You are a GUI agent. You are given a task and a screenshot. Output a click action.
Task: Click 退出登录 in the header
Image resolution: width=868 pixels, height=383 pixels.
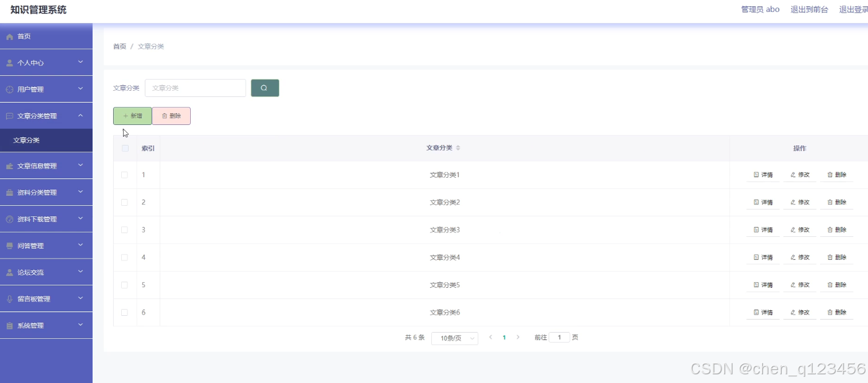click(x=854, y=9)
